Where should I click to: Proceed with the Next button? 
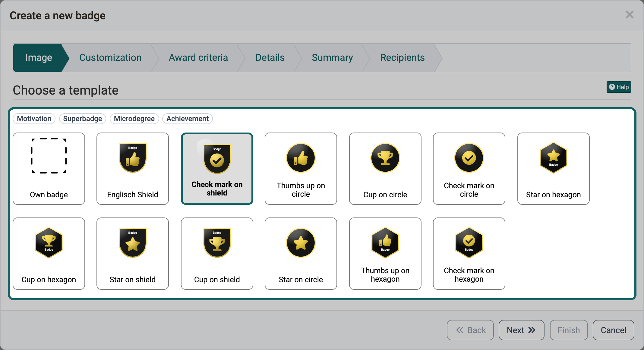522,330
